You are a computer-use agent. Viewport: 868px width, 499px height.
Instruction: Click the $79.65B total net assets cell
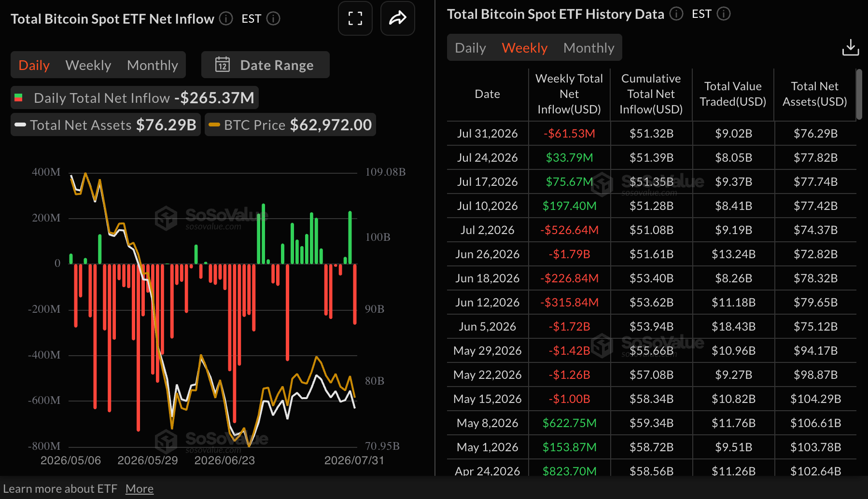(815, 302)
